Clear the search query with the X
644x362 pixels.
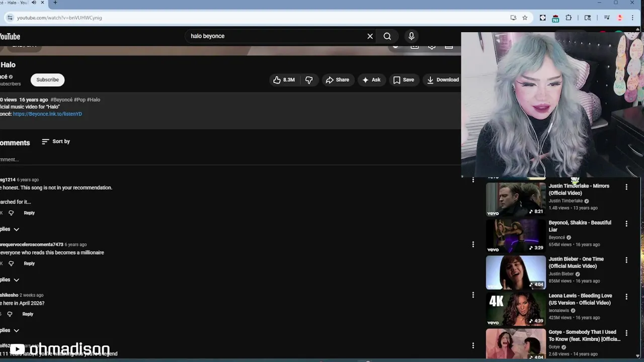coord(370,36)
